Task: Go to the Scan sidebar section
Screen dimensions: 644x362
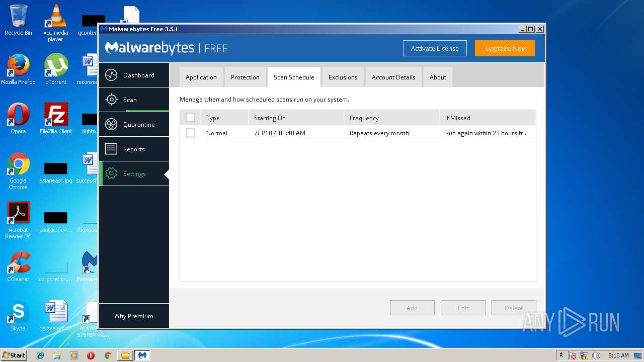Action: (134, 100)
